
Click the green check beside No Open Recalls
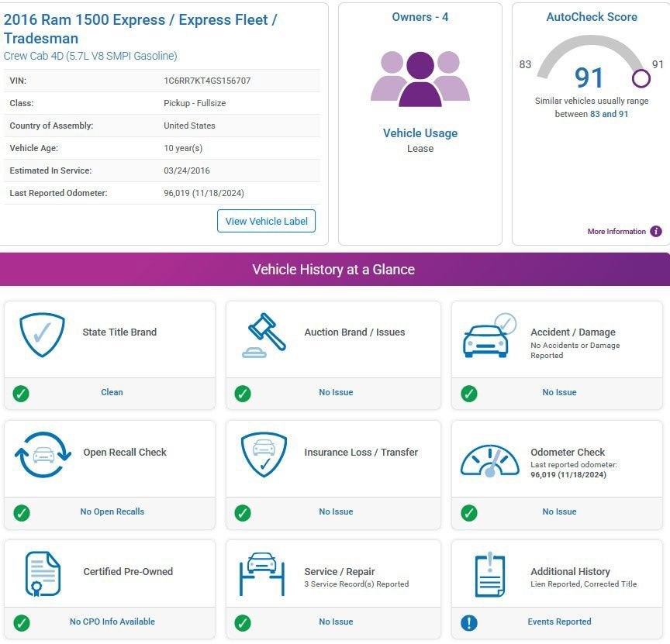[x=22, y=512]
